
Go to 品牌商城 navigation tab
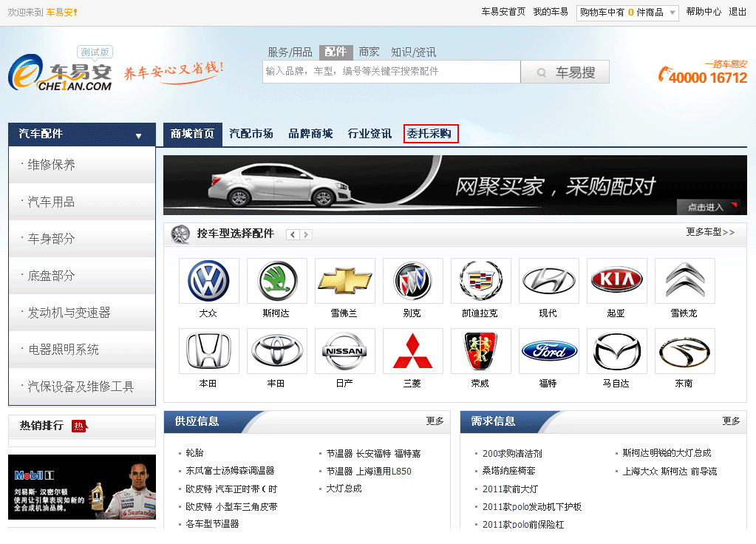(310, 134)
